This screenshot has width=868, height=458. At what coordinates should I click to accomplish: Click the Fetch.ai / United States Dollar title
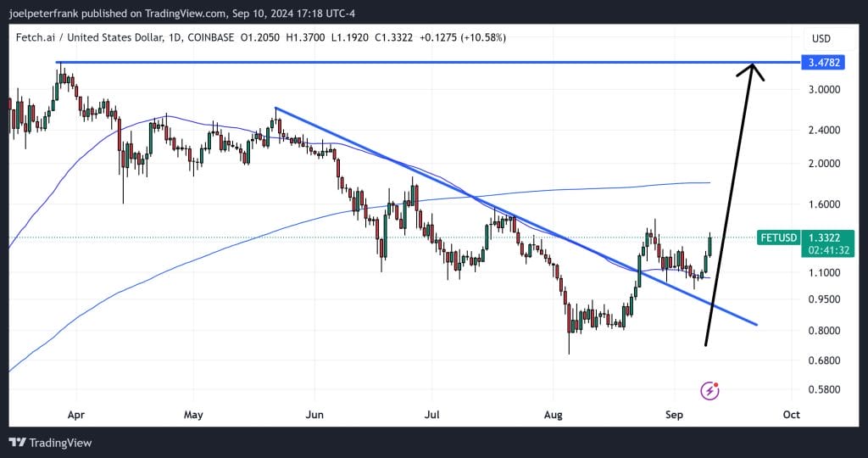100,38
